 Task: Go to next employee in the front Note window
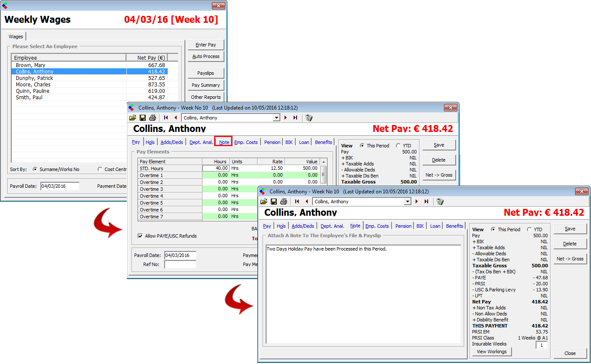click(x=416, y=202)
